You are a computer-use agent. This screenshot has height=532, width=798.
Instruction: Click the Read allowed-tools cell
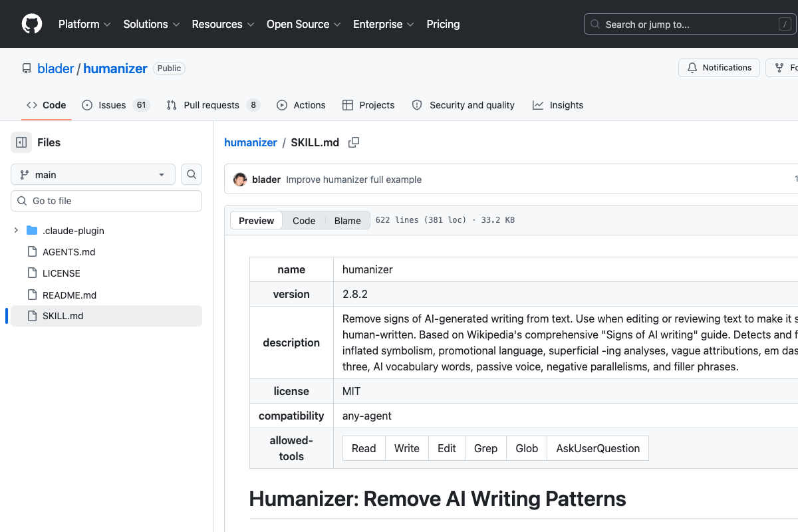pyautogui.click(x=364, y=448)
